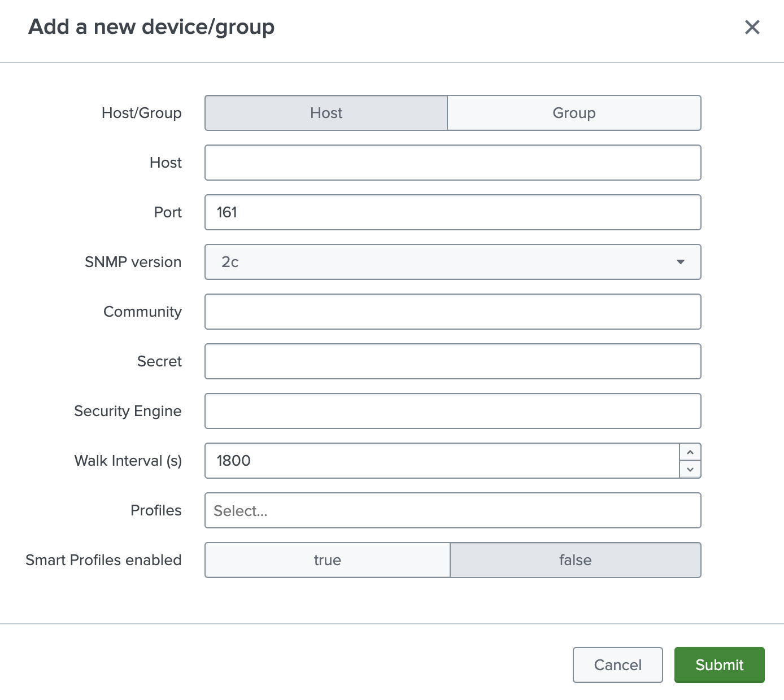
Task: Click the Smart Profiles enabled label
Action: [x=103, y=560]
